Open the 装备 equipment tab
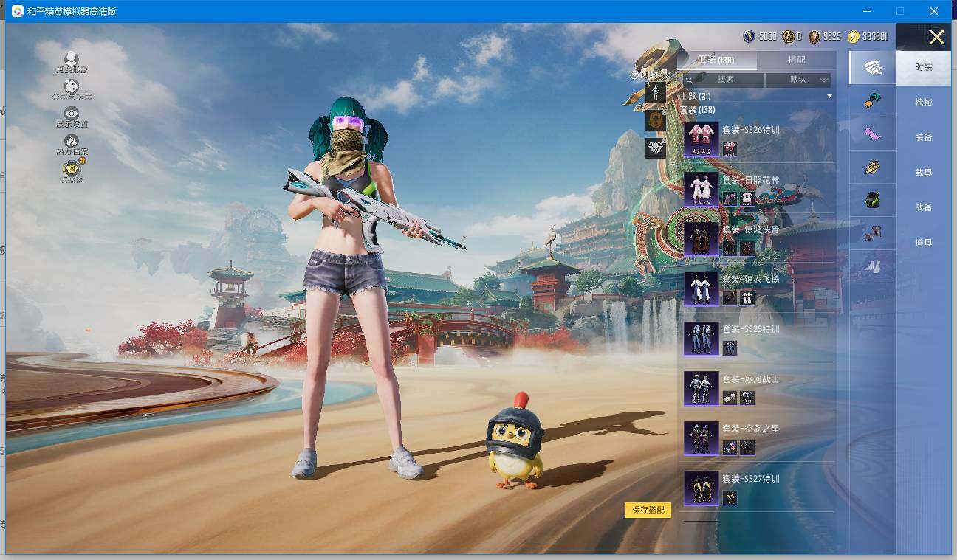This screenshot has height=560, width=957. coord(924,137)
